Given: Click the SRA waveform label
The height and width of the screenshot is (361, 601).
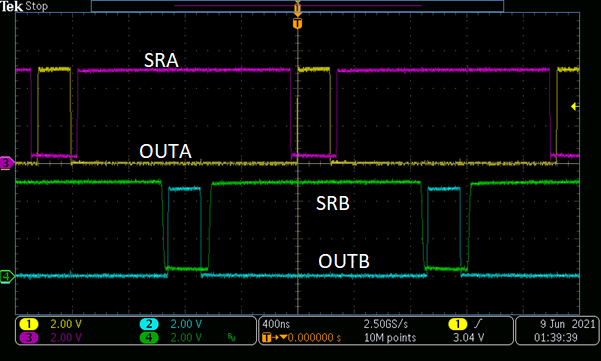Looking at the screenshot, I should pyautogui.click(x=161, y=60).
